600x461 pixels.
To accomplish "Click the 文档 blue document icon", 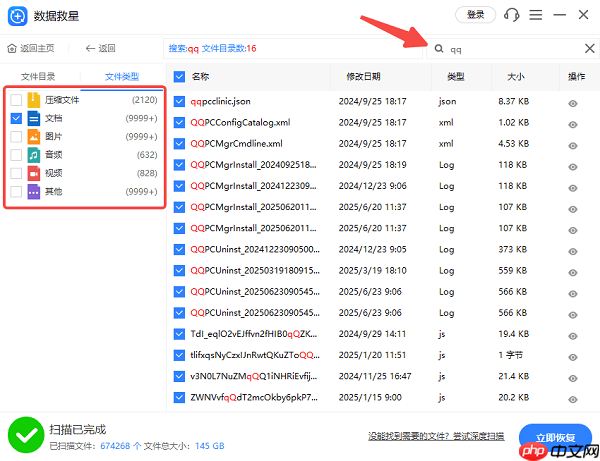I will coord(34,118).
